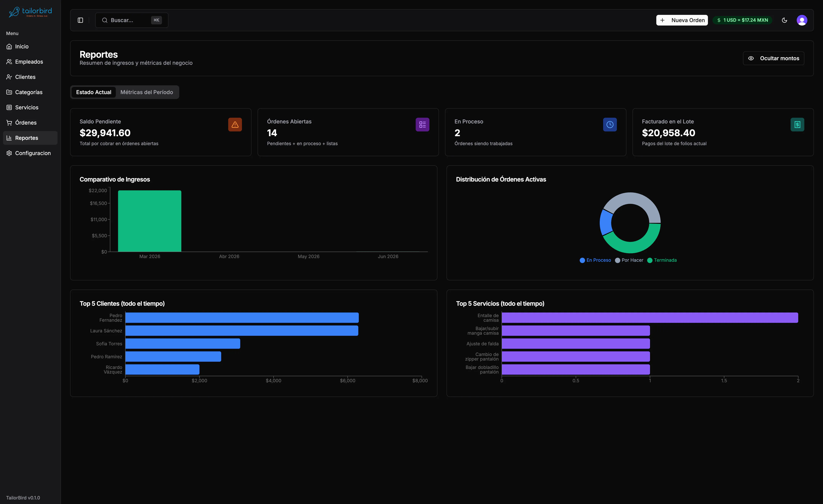Click the moon dark mode toggle
The height and width of the screenshot is (504, 823).
tap(785, 20)
